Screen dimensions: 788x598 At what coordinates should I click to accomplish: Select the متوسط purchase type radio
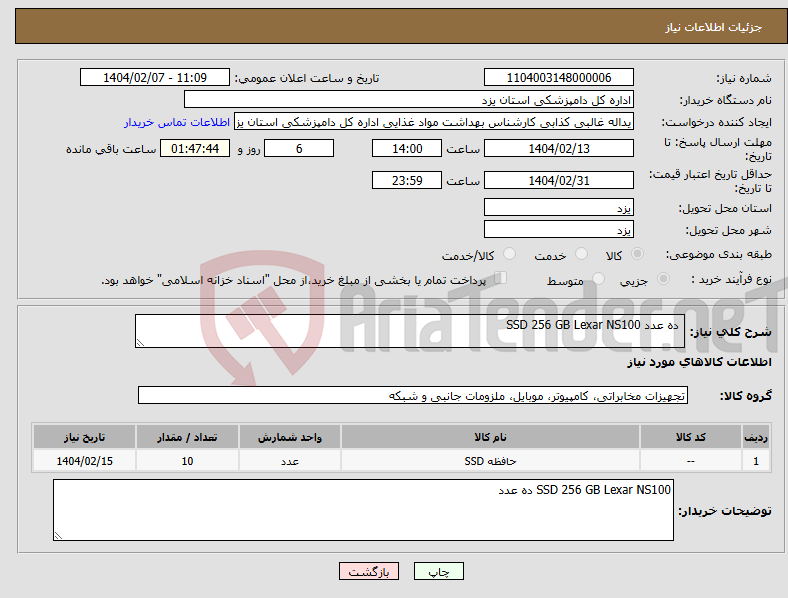(598, 278)
